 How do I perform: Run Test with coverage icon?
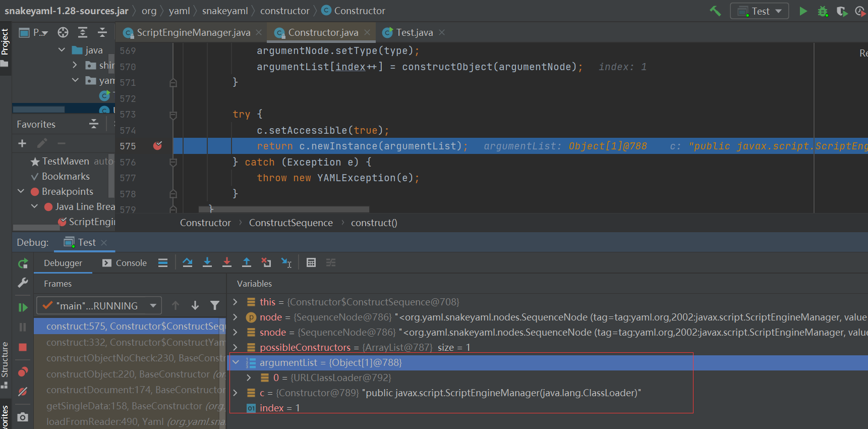[x=842, y=11]
